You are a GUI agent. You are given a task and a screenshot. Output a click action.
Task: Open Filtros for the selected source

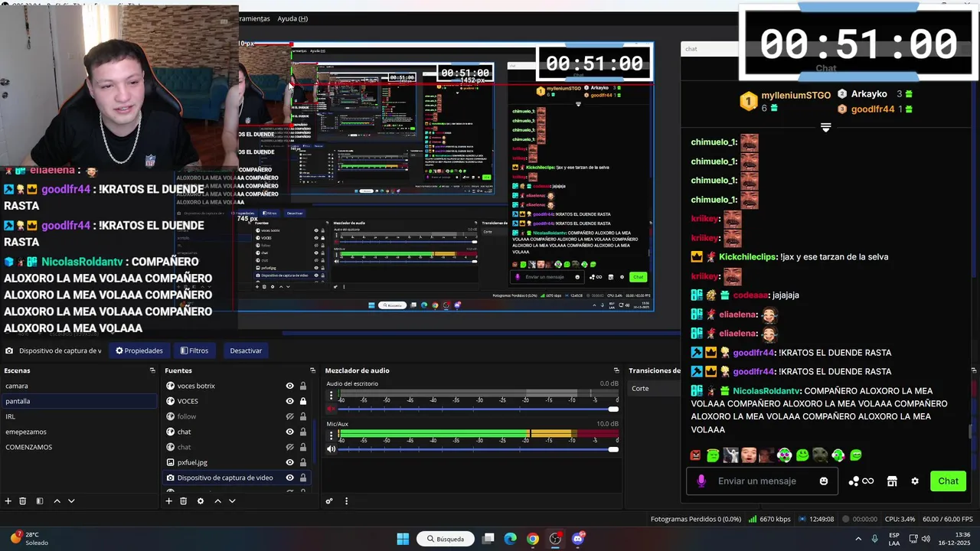194,350
